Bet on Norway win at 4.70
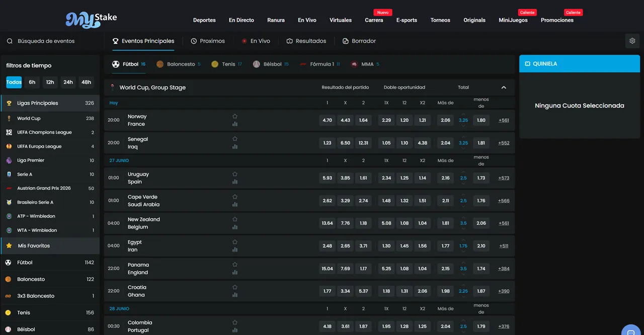Image resolution: width=644 pixels, height=335 pixels. pos(327,120)
